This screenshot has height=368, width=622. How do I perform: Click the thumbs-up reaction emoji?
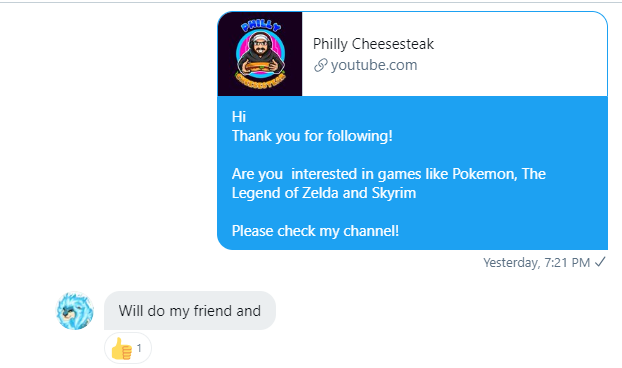coord(121,349)
